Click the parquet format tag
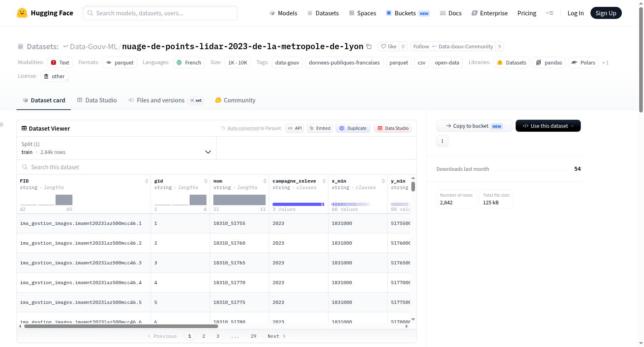This screenshot has width=644, height=347. (120, 62)
